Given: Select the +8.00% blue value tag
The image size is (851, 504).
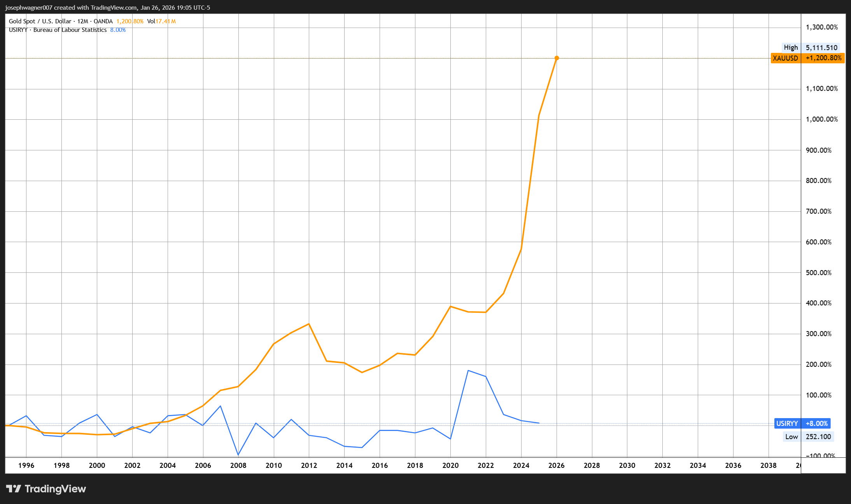Looking at the screenshot, I should pyautogui.click(x=816, y=424).
